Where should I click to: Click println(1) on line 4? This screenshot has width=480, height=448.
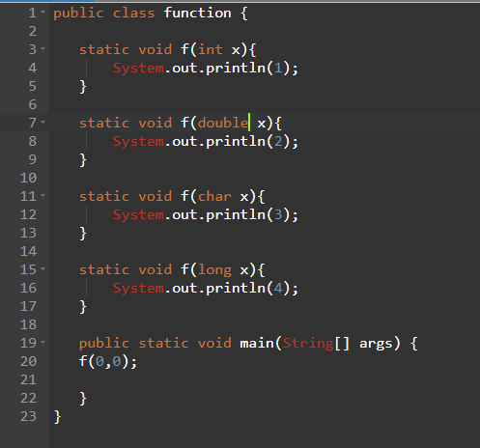coord(248,69)
